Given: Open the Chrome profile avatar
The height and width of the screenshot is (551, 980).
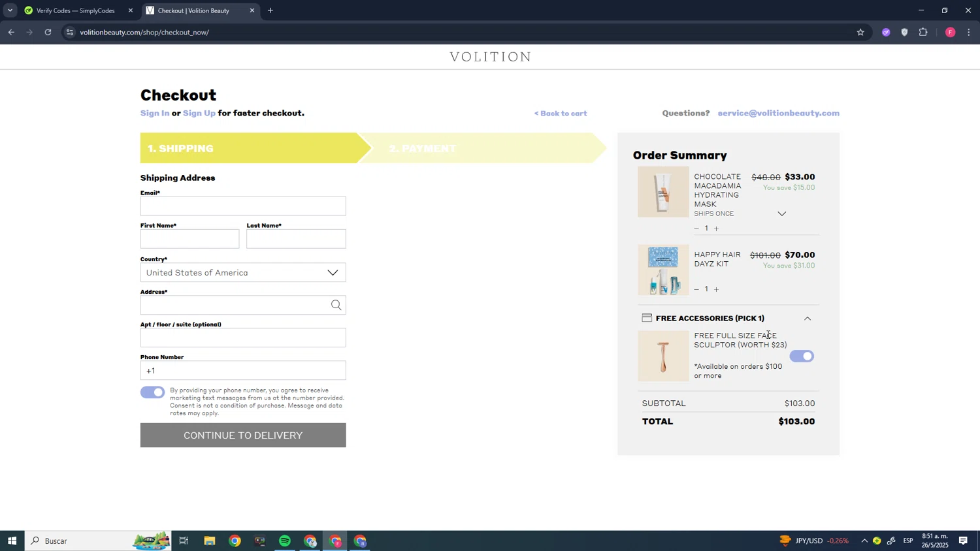Looking at the screenshot, I should 951,32.
